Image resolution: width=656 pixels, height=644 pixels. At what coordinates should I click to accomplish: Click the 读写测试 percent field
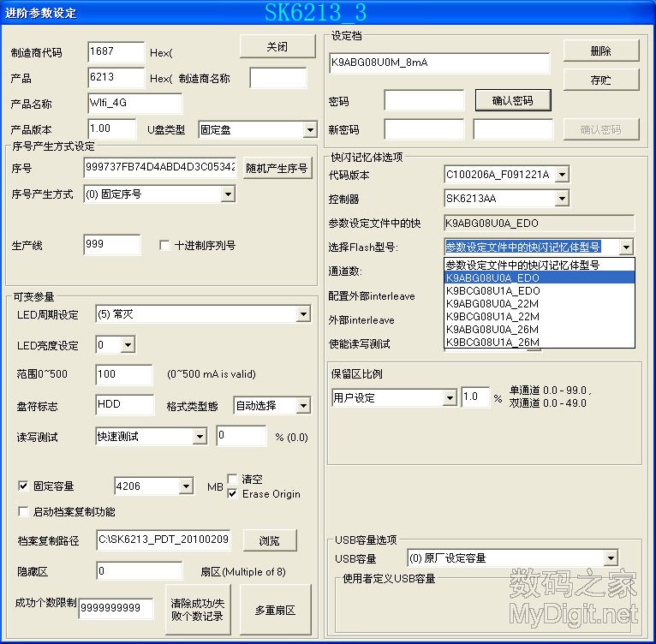(242, 436)
